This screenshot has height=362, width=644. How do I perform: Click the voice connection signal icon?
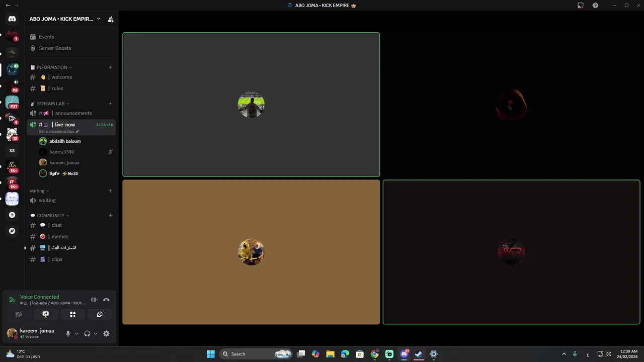(12, 300)
